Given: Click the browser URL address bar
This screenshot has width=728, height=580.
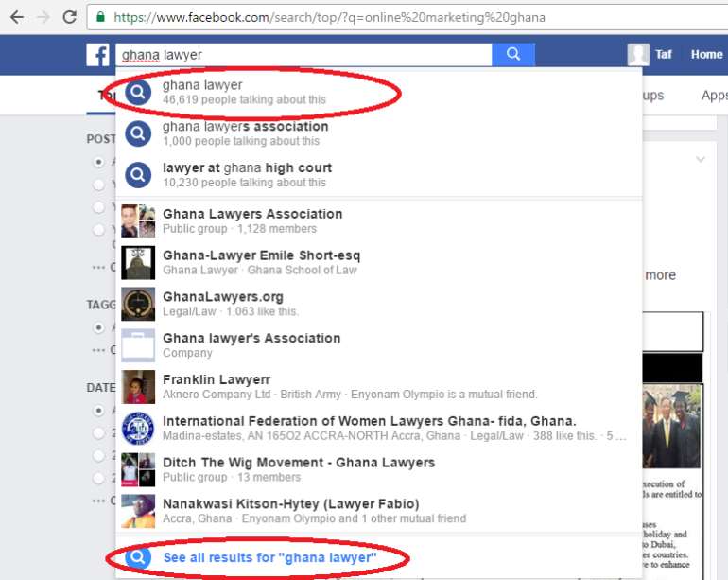Looking at the screenshot, I should point(407,17).
